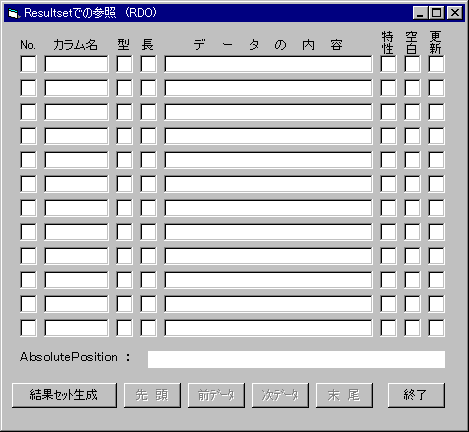
Task: Select the sixth row No. field
Action: point(28,184)
